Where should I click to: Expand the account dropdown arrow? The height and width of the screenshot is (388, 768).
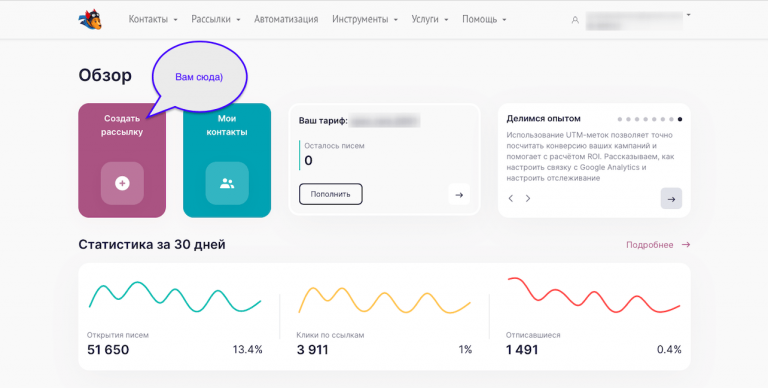pos(688,15)
